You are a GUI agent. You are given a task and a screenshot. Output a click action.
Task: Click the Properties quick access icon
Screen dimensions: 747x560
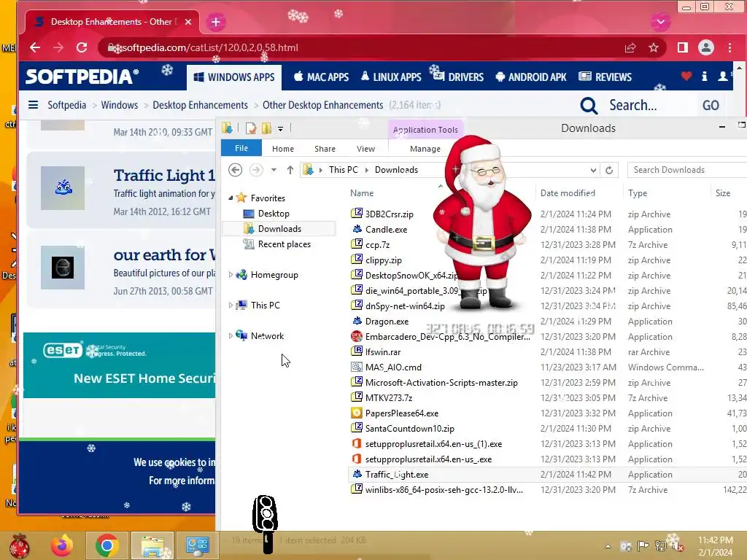(x=251, y=128)
